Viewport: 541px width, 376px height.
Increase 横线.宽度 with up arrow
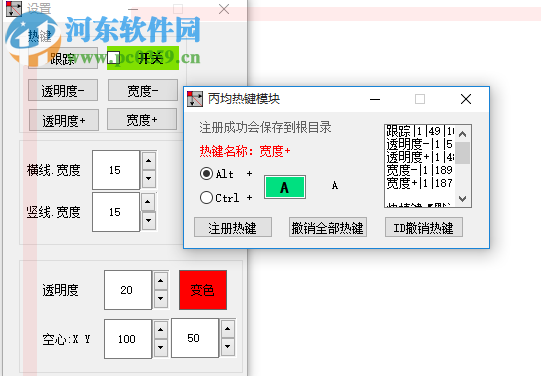click(149, 161)
